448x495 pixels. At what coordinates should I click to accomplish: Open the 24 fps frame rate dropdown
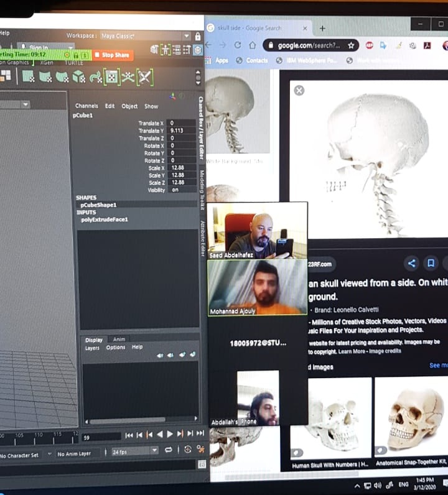[135, 450]
